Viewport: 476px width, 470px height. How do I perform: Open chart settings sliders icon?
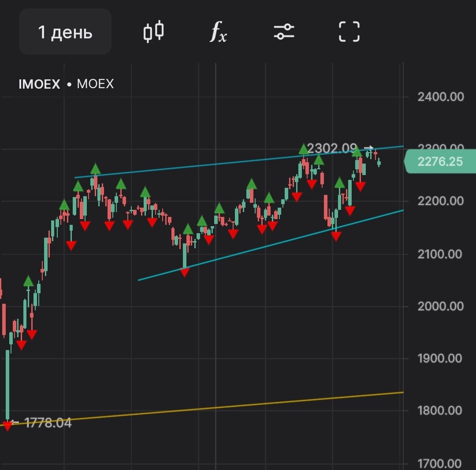pos(284,32)
